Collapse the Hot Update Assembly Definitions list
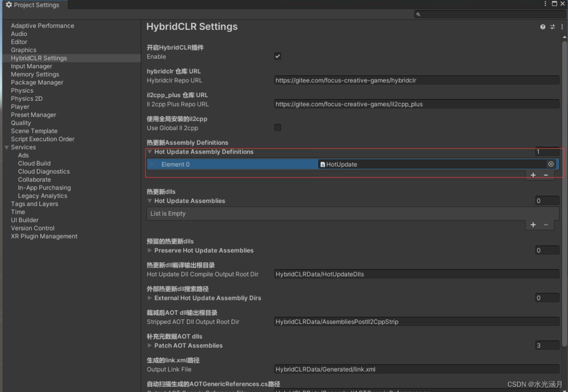This screenshot has width=568, height=392. 150,152
